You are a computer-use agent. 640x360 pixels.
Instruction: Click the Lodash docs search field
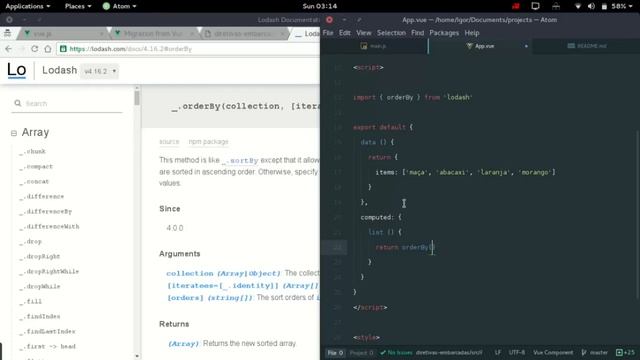coord(67,104)
